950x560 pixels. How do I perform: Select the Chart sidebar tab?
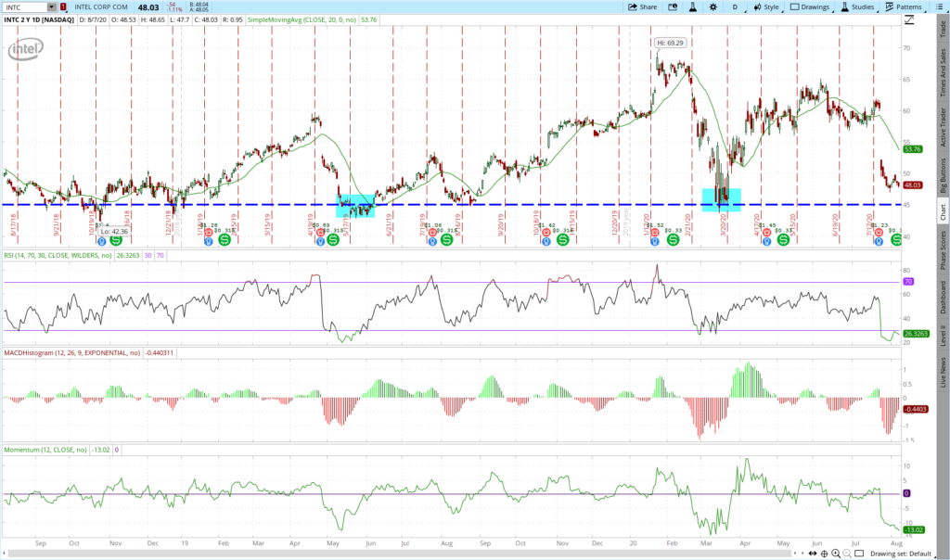(x=943, y=212)
